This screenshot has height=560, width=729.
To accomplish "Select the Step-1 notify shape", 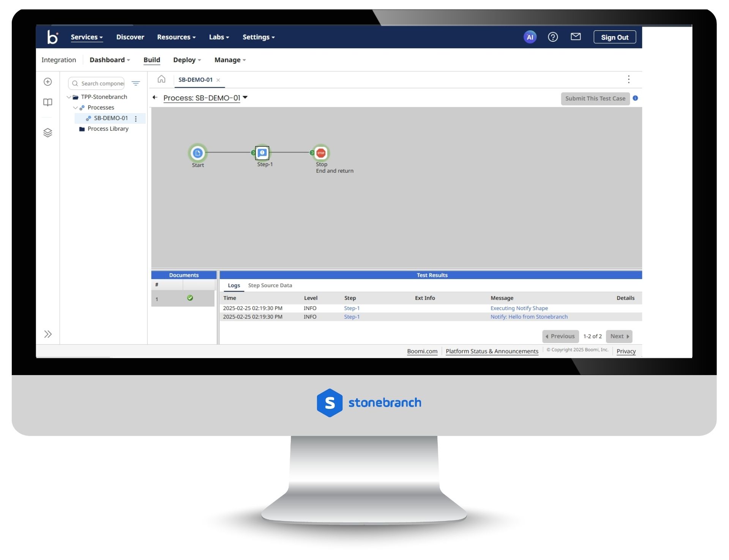I will (x=262, y=153).
